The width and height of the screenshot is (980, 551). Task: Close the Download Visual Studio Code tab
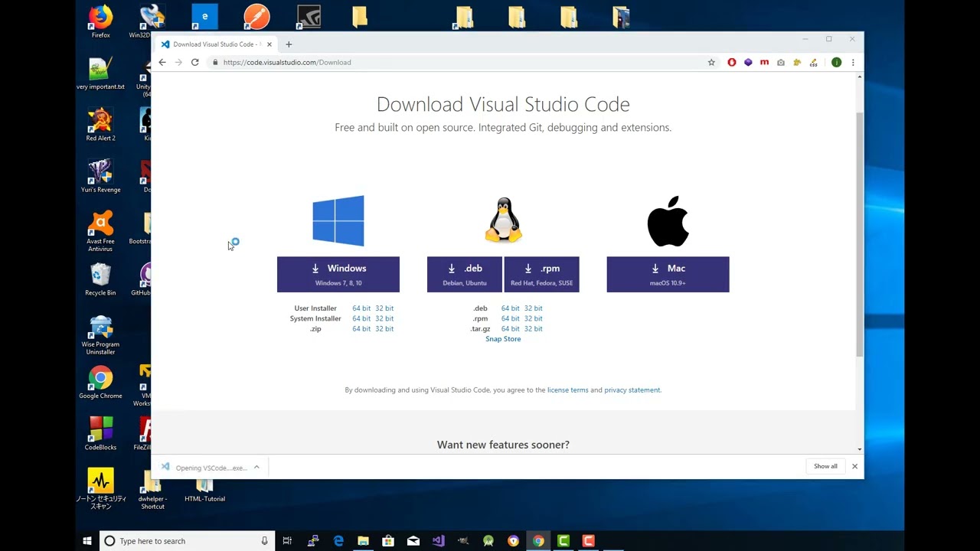point(269,44)
